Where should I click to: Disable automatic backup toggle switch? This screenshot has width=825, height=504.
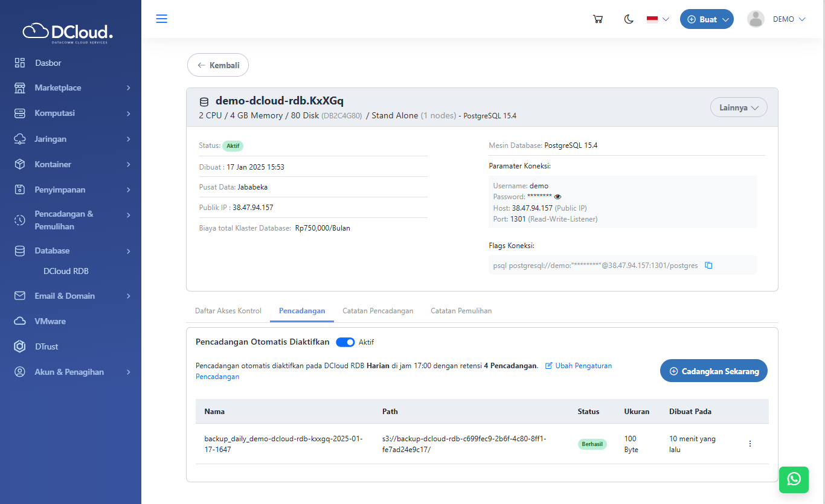345,342
